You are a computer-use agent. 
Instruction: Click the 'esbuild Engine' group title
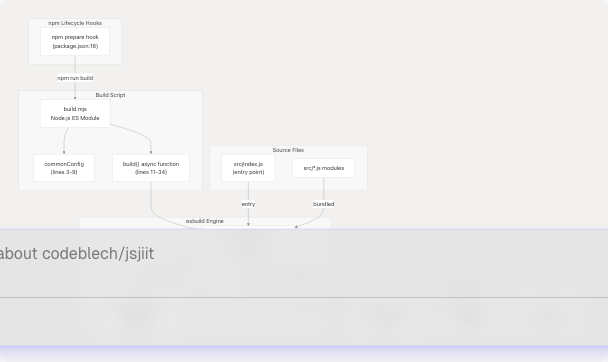(x=205, y=221)
